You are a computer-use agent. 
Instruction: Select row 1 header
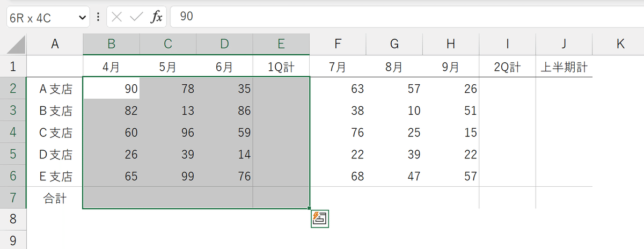click(13, 67)
